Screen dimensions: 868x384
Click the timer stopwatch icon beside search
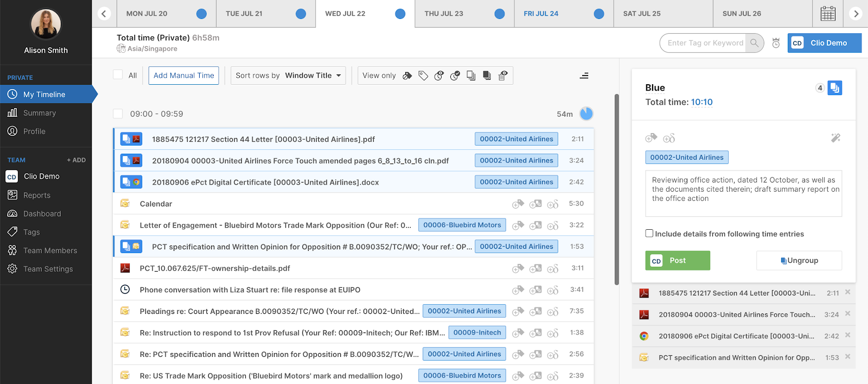[x=776, y=43]
